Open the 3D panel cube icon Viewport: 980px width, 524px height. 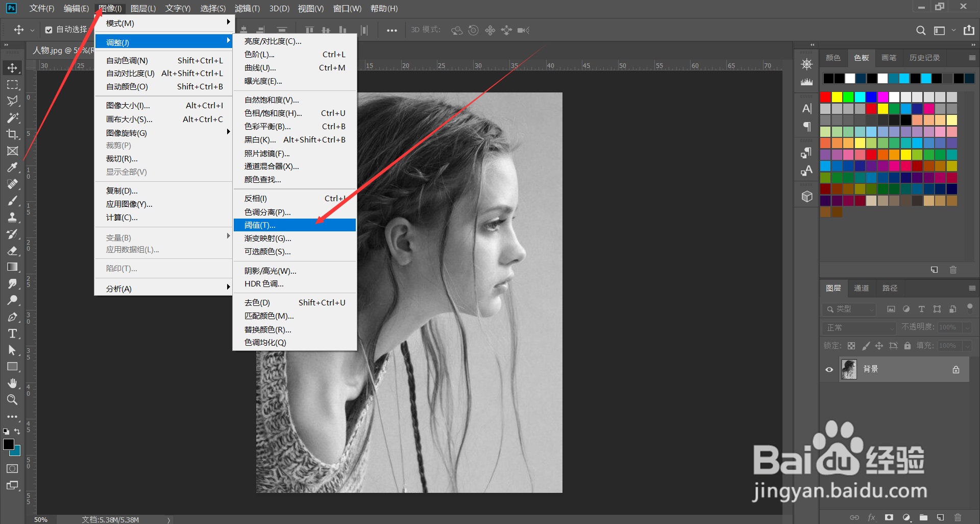tap(807, 197)
